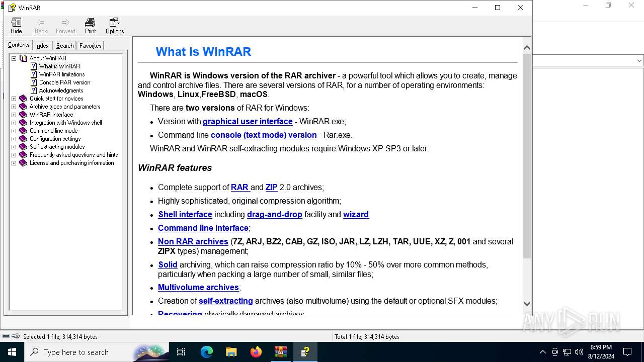
Task: Expand Self-extracting modules node
Action: (14, 147)
